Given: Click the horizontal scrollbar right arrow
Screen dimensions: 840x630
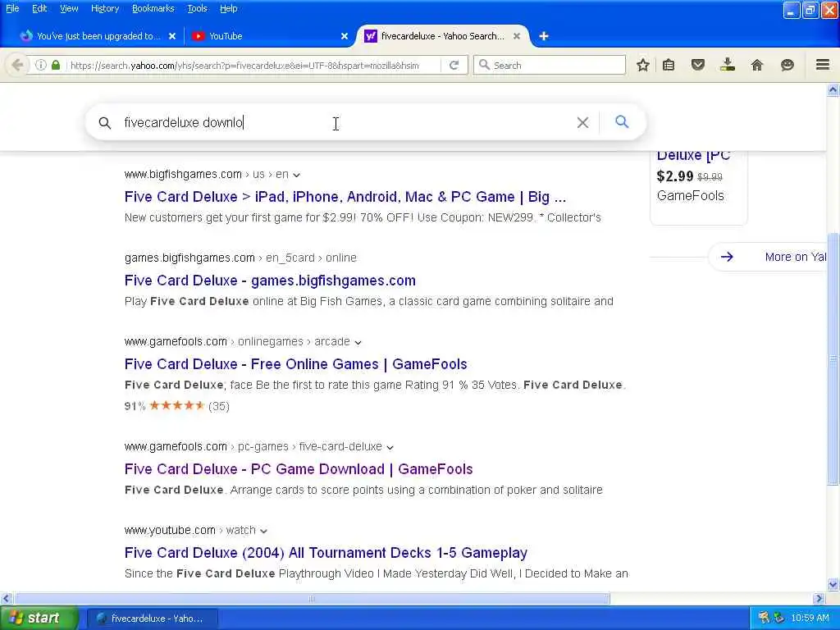Looking at the screenshot, I should point(819,598).
